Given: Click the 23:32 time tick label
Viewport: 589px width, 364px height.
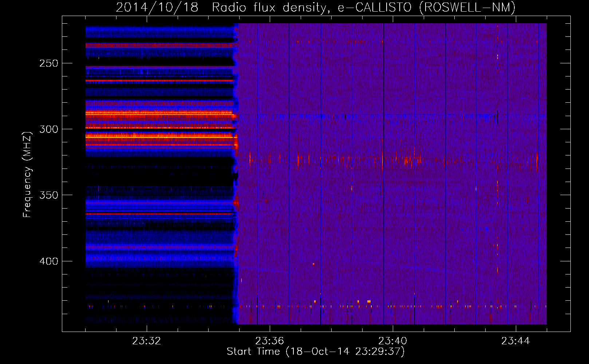Looking at the screenshot, I should [x=146, y=341].
